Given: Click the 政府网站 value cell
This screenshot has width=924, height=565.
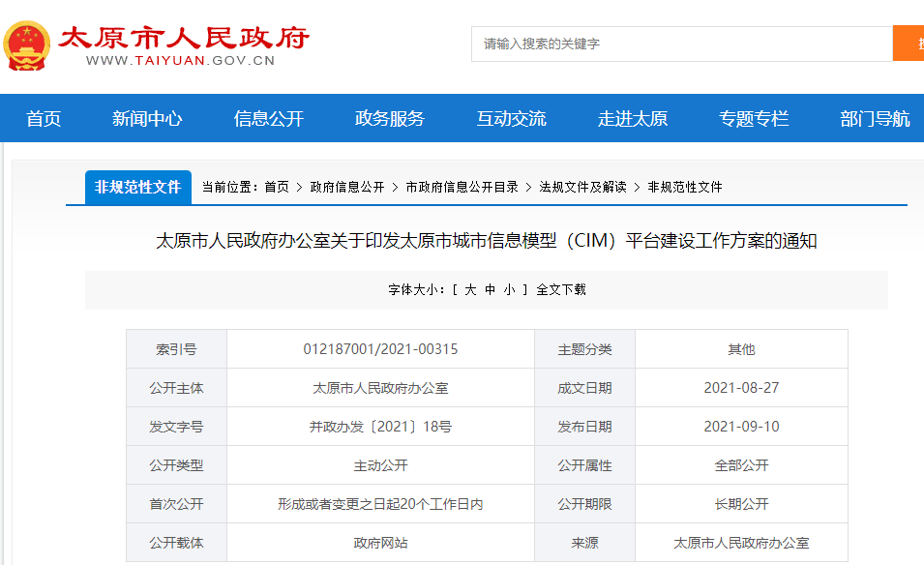Looking at the screenshot, I should click(380, 543).
